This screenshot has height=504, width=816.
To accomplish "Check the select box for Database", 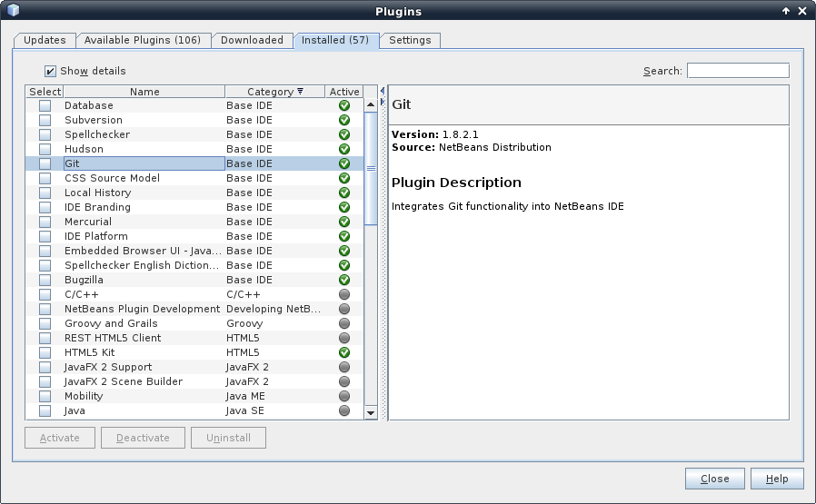I will tap(45, 105).
